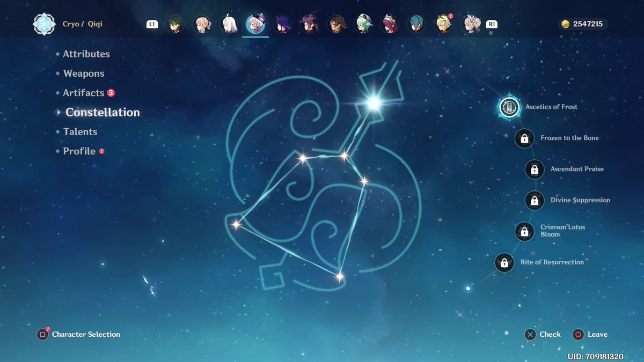
Task: Select the brown-haired male character portrait
Action: (x=336, y=24)
